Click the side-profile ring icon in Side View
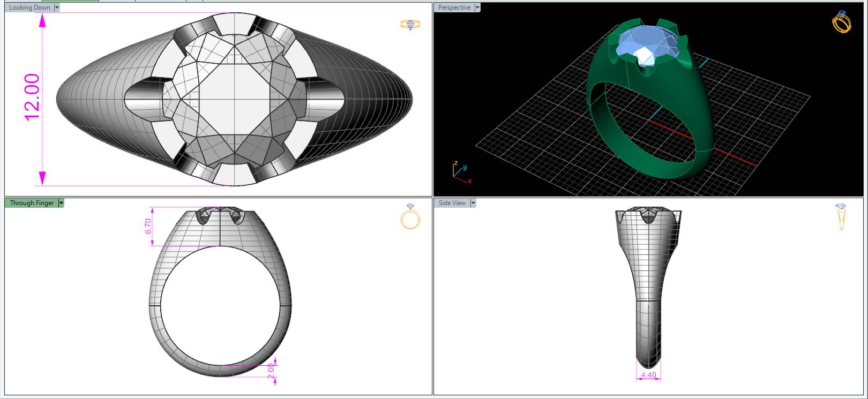The height and width of the screenshot is (399, 868). 841,217
